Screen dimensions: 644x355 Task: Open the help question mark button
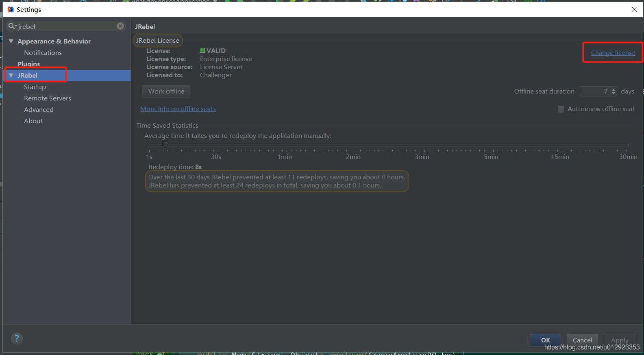tap(17, 338)
